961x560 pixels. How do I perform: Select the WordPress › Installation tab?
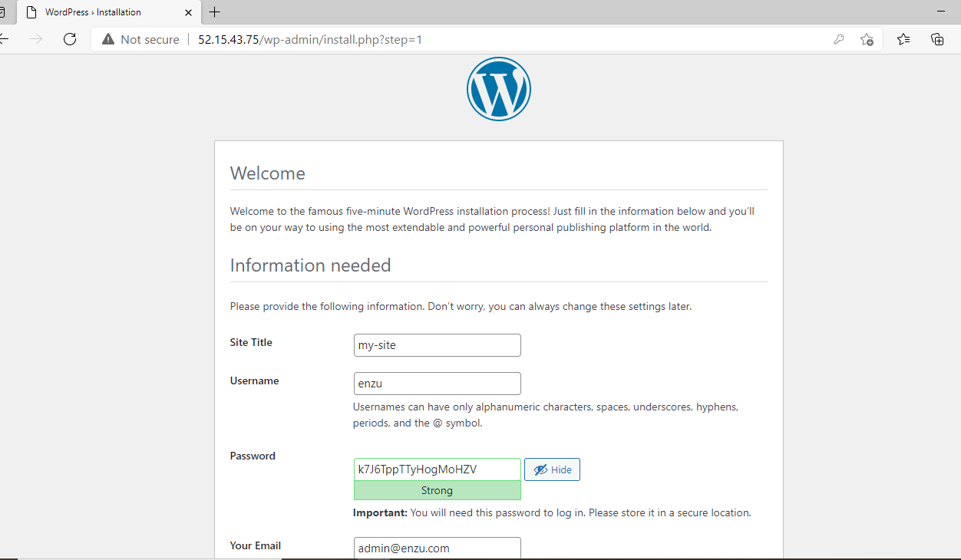[107, 12]
